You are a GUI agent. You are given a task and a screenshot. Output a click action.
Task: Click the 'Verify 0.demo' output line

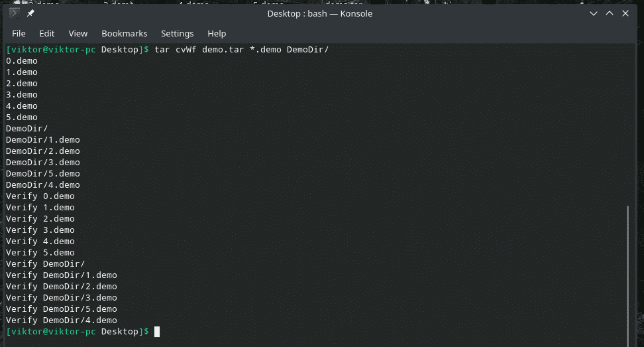40,196
